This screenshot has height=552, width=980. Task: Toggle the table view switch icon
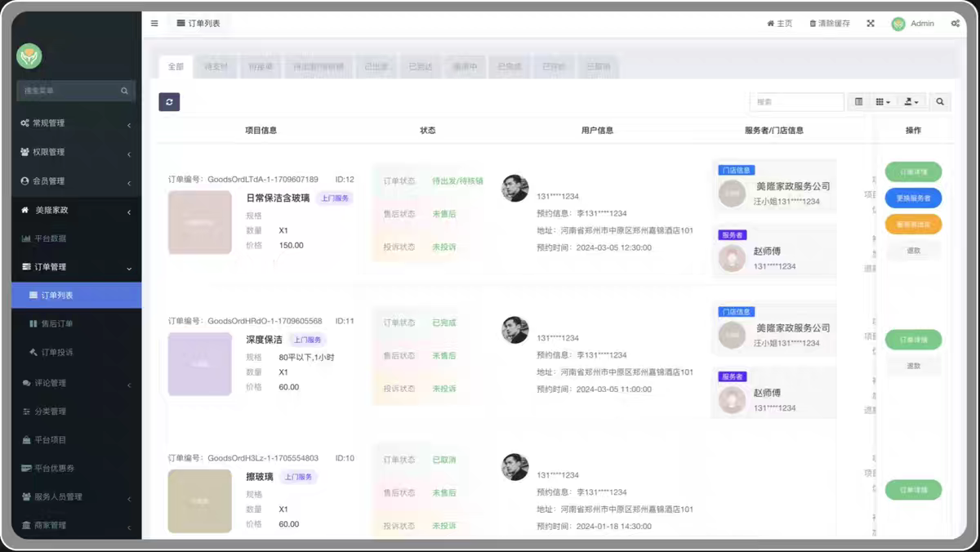coord(858,102)
